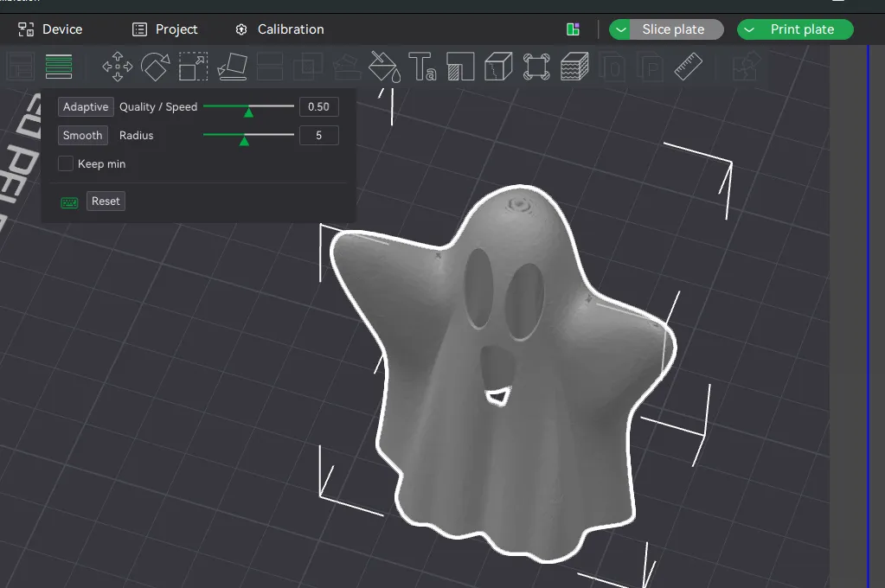The image size is (885, 588).
Task: Toggle the green Variable layer height tool
Action: click(x=59, y=67)
